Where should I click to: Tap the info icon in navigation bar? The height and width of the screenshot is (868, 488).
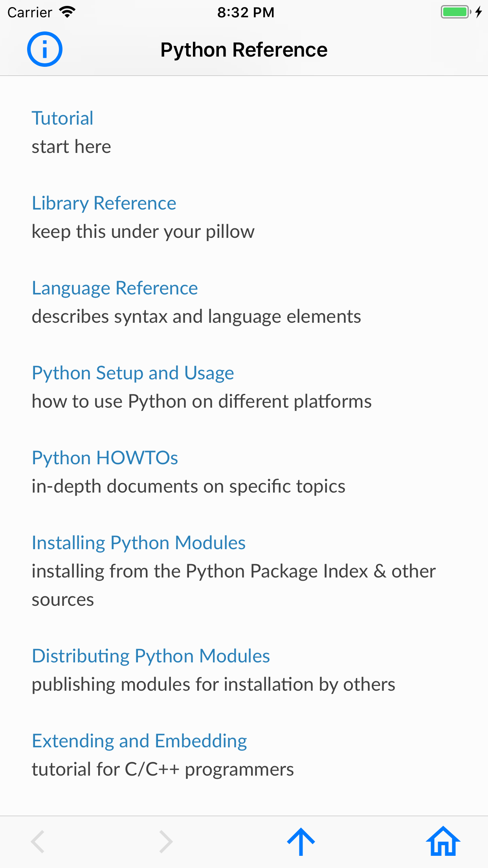45,49
